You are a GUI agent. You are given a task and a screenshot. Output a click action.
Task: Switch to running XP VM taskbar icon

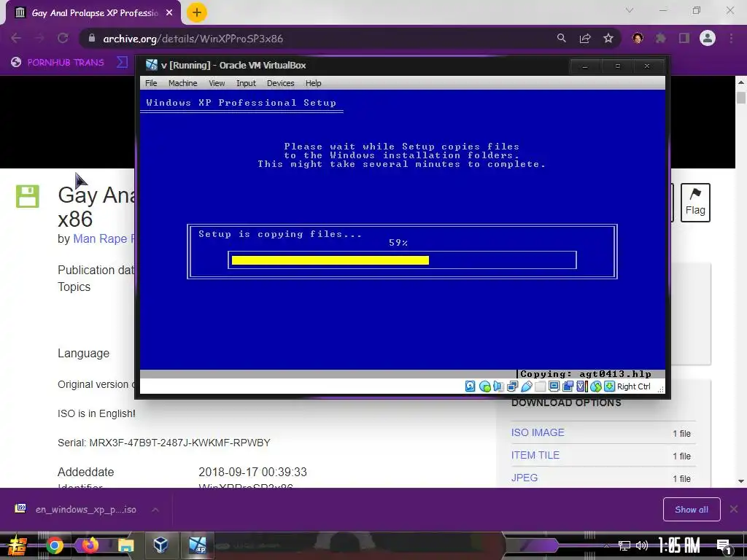pyautogui.click(x=197, y=545)
